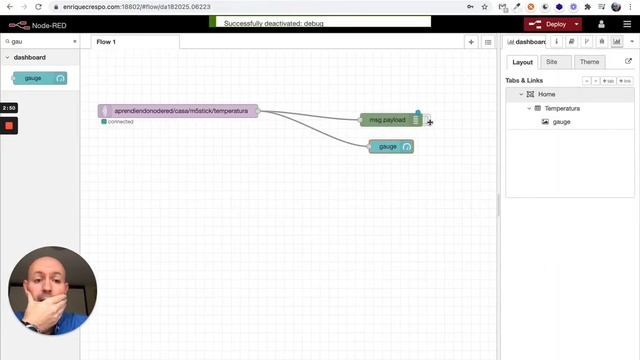Collapse the Home tab chevron
640x360 pixels.
521,94
